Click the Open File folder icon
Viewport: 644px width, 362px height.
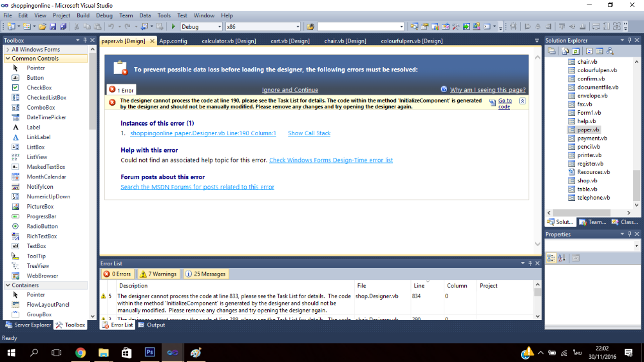tap(43, 26)
